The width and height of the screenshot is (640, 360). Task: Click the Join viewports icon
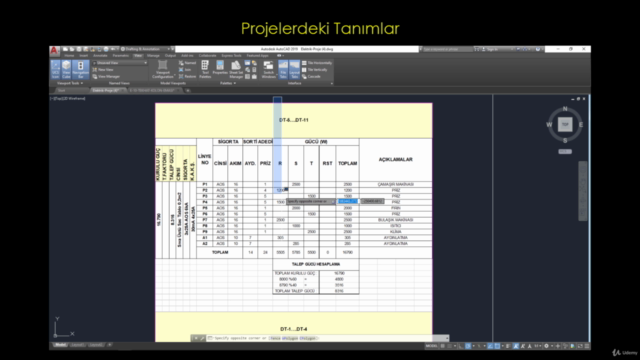pos(185,70)
